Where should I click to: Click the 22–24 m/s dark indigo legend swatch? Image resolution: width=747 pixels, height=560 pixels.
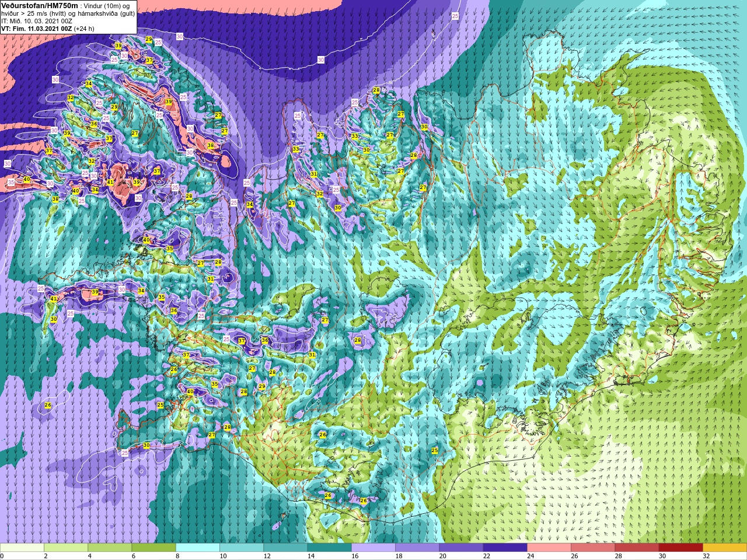(505, 548)
